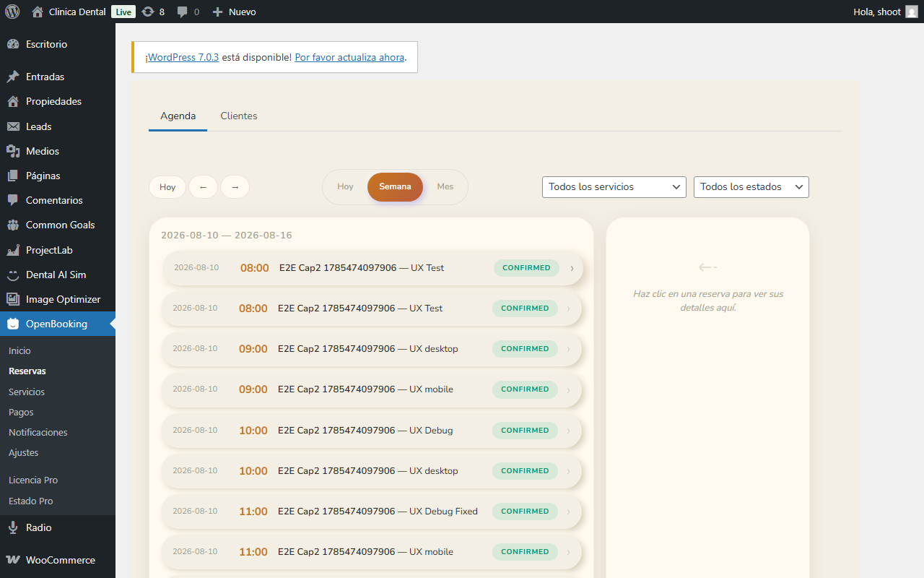Click the Radio microphone icon
The width and height of the screenshot is (924, 578).
click(13, 527)
